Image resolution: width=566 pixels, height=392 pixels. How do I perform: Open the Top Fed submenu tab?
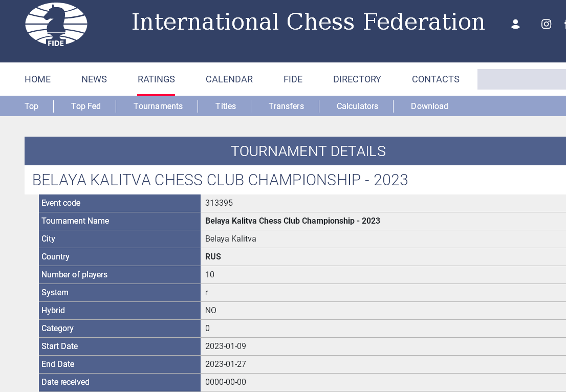(x=86, y=106)
